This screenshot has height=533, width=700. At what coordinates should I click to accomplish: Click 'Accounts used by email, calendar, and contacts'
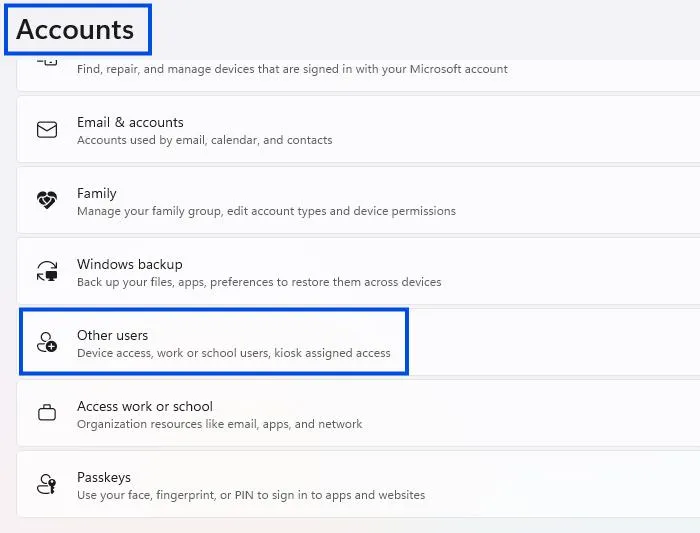[204, 140]
